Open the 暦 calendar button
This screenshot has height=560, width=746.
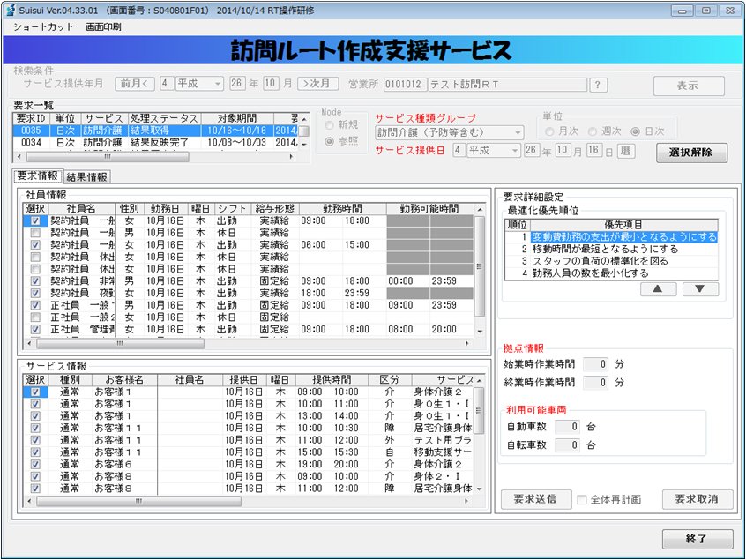click(625, 151)
